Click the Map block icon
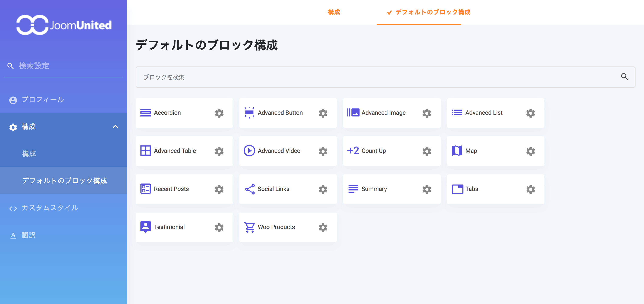644x304 pixels. [457, 151]
